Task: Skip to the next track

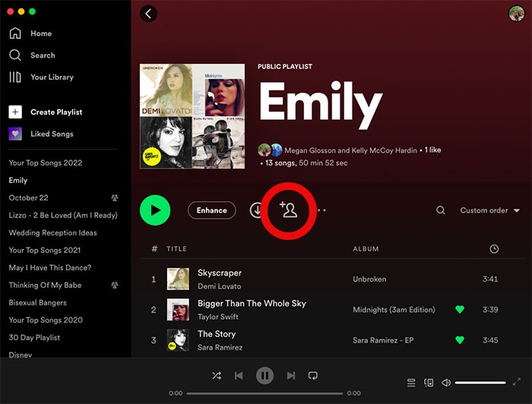Action: coord(291,376)
